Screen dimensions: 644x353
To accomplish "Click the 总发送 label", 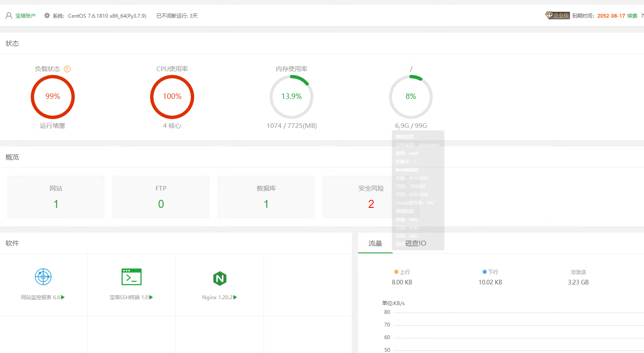I will 578,272.
